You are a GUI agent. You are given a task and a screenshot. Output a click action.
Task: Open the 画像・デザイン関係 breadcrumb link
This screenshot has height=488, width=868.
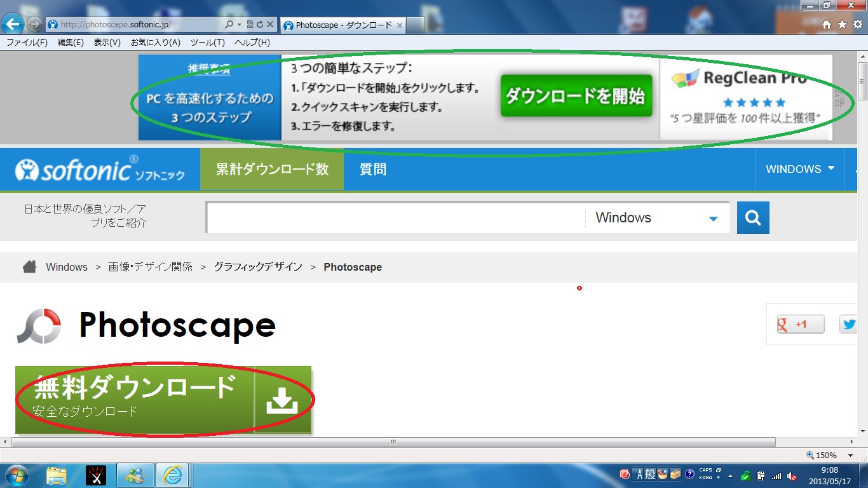coord(151,268)
